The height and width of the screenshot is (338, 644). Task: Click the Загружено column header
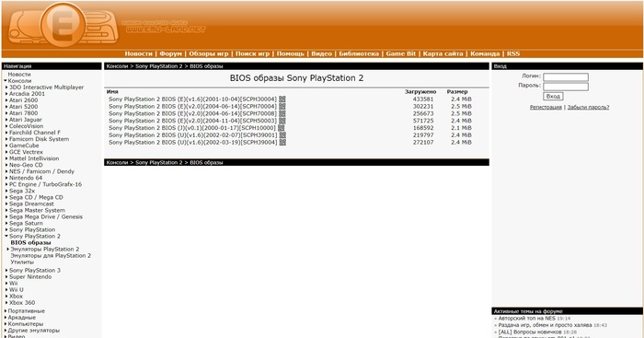click(x=420, y=92)
